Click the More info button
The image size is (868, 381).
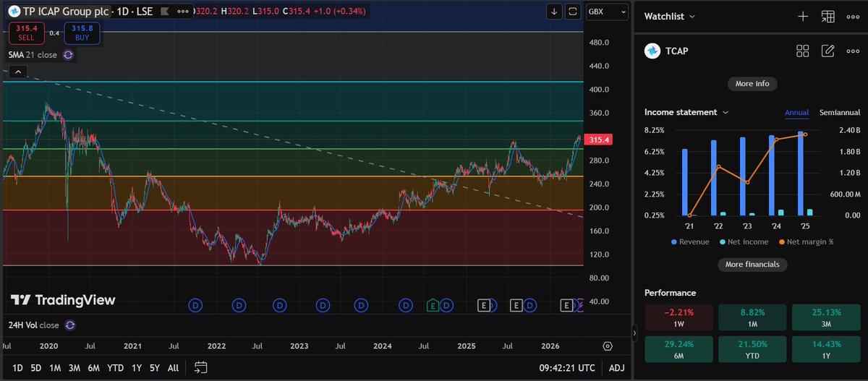coord(752,84)
